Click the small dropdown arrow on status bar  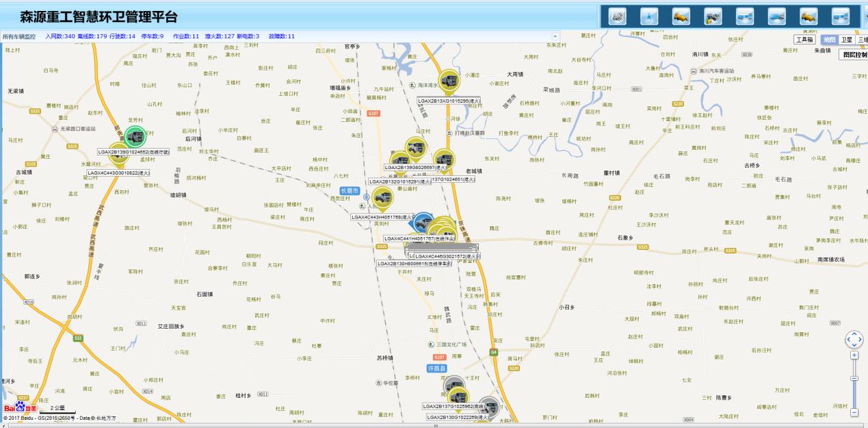[x=555, y=36]
